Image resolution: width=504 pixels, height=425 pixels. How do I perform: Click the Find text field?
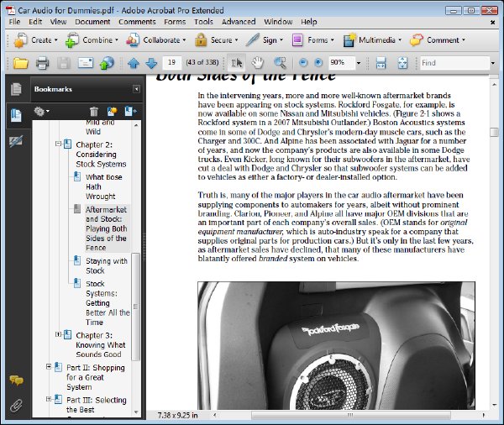click(454, 63)
